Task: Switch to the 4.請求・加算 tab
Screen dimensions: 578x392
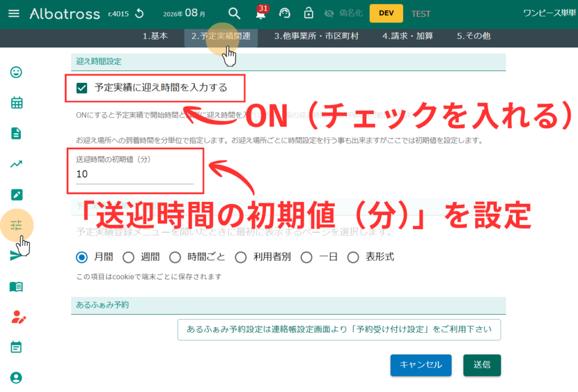Action: point(408,36)
